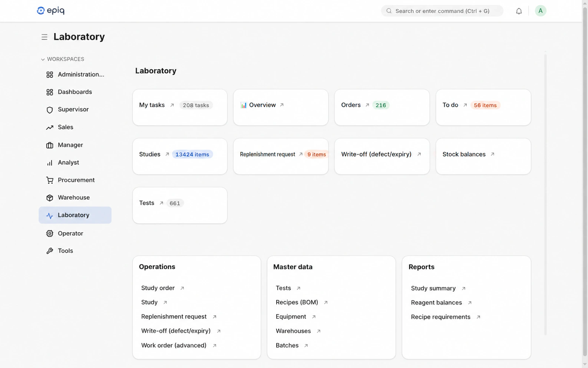Click the Sales trend icon
Viewport: 588px width, 368px height.
(x=50, y=127)
